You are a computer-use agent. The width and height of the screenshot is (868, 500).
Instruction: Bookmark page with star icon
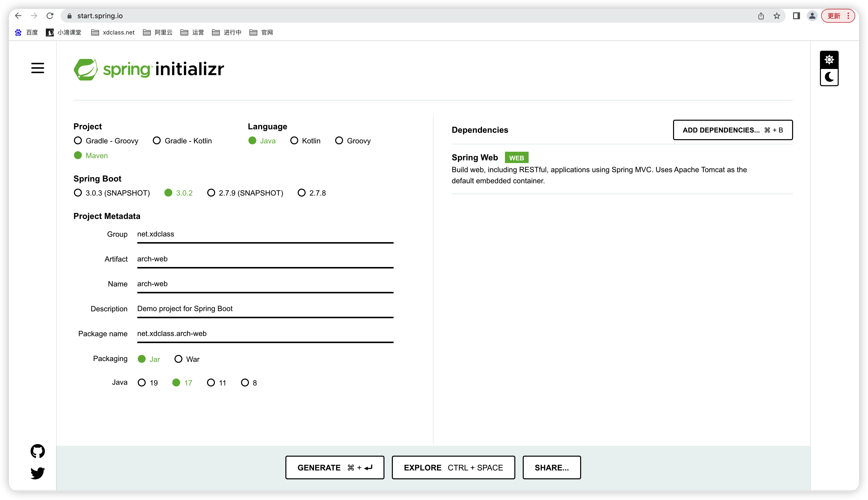[777, 16]
